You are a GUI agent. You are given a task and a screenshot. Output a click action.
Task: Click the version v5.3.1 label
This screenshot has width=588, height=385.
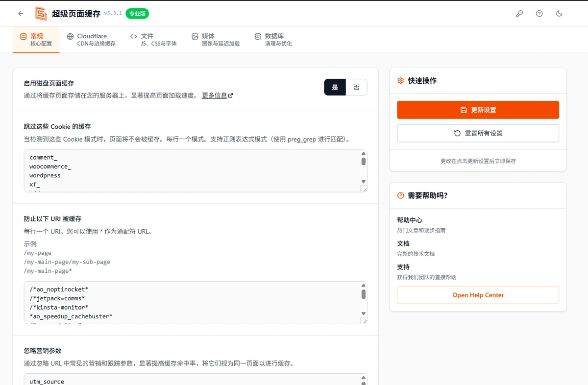(113, 14)
